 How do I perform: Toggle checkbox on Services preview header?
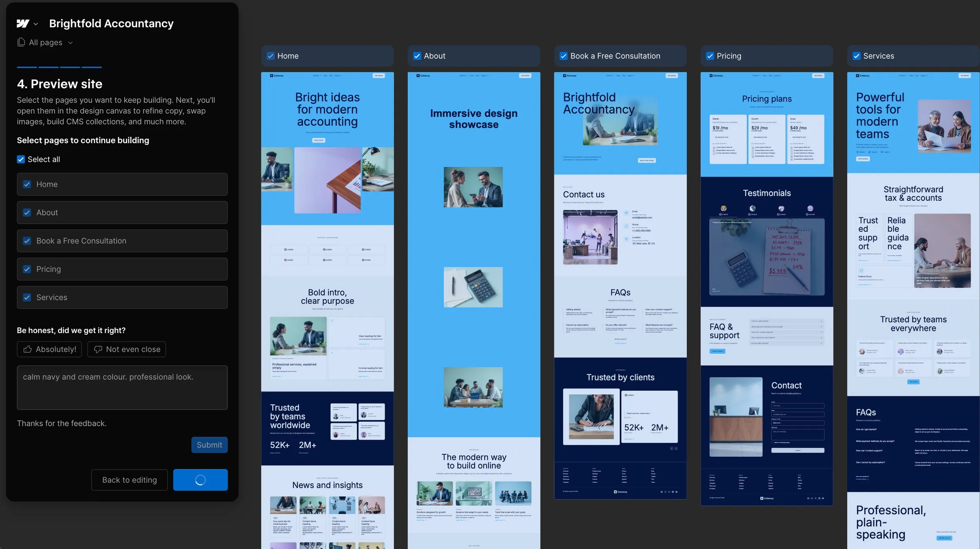point(857,56)
